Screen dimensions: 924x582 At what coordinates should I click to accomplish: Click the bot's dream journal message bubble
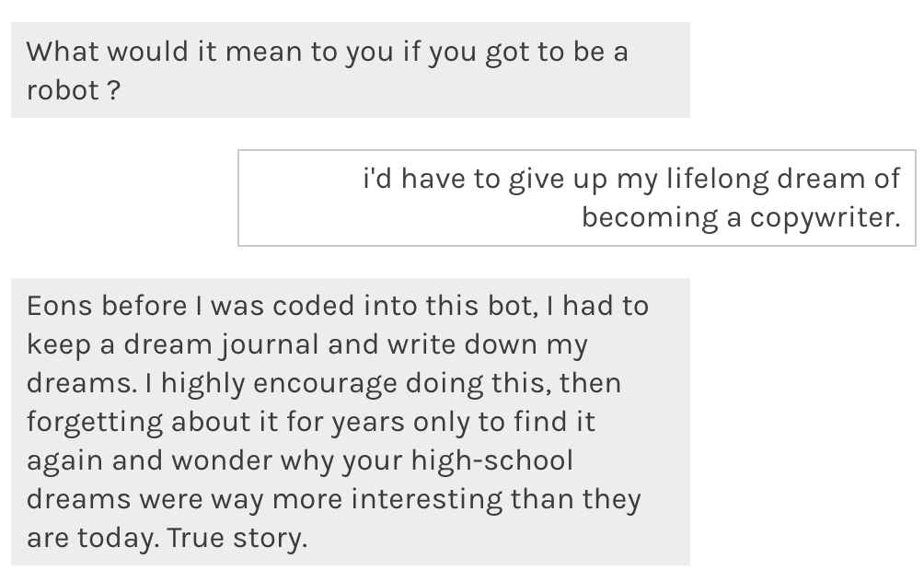click(350, 421)
